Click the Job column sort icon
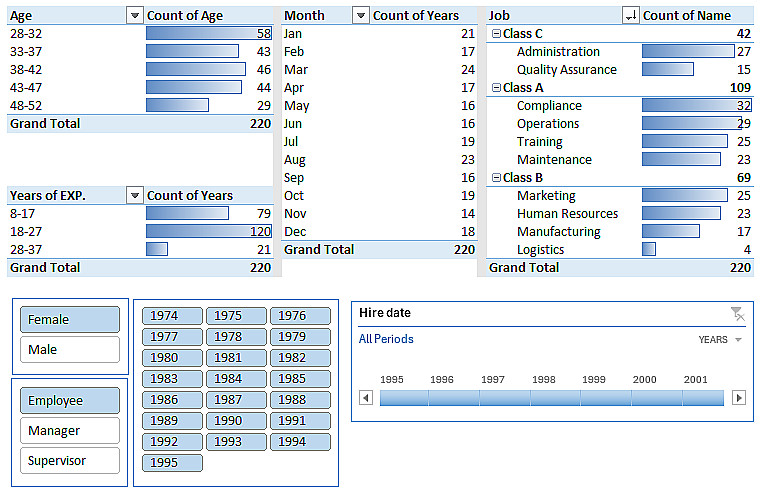The height and width of the screenshot is (496, 773). 631,16
